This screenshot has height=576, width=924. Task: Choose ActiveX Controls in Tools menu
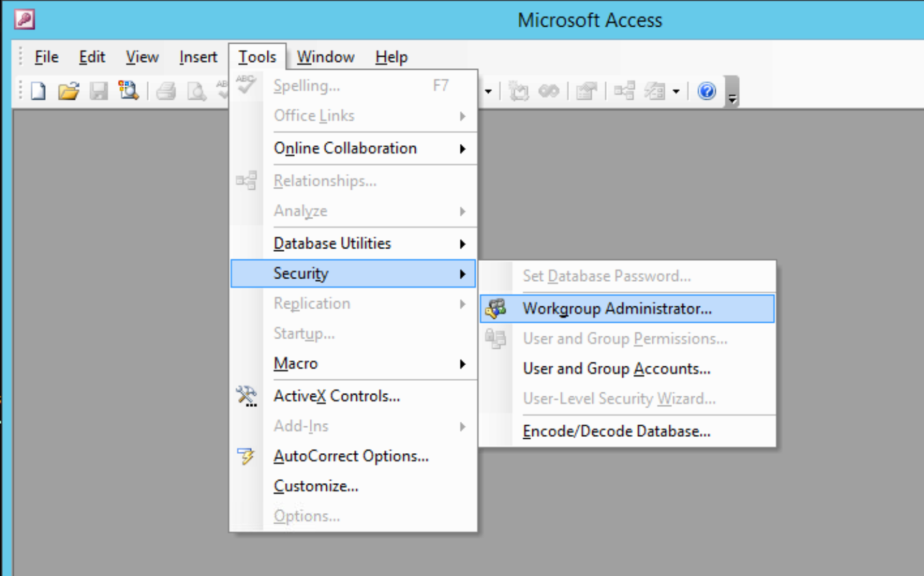pyautogui.click(x=353, y=397)
